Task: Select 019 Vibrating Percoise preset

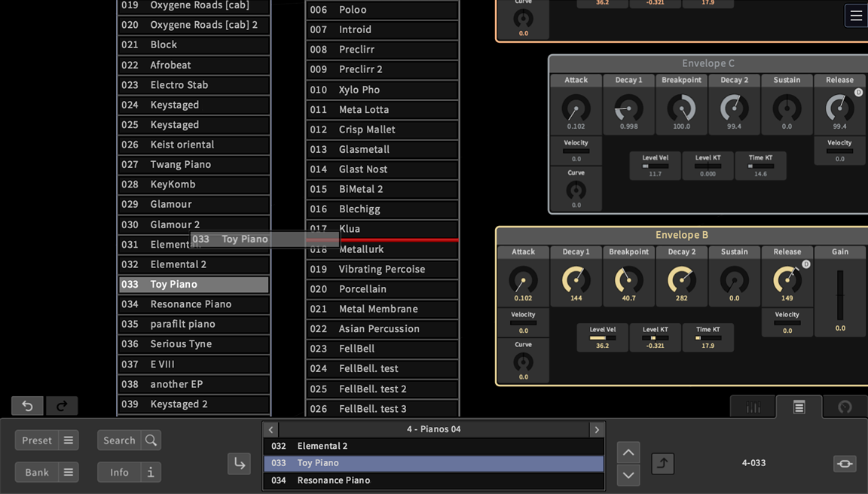Action: click(x=382, y=269)
